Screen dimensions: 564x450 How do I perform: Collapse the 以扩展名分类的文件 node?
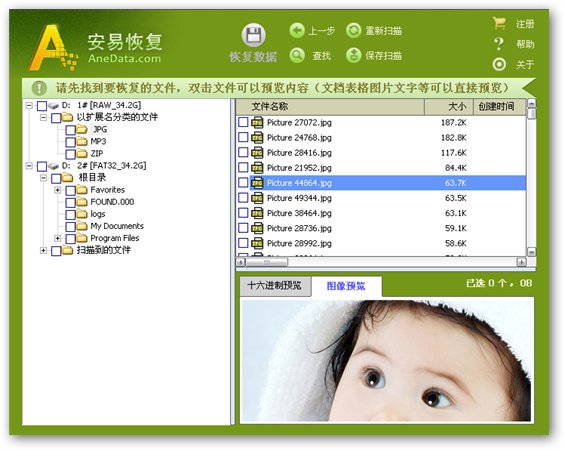[43, 117]
